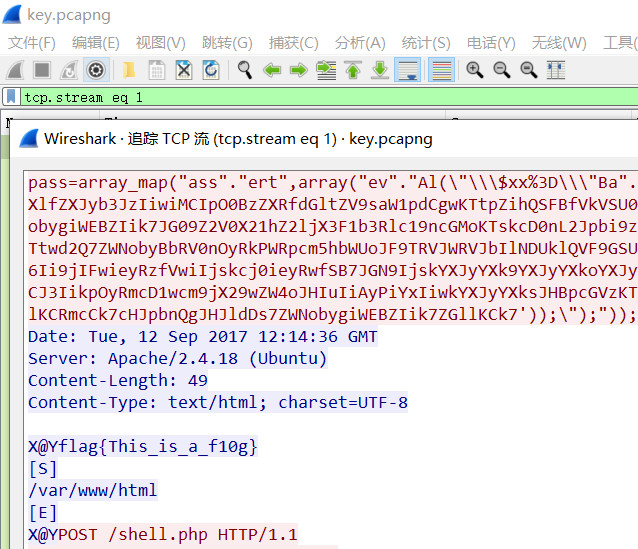The image size is (638, 549).
Task: Click the Server: Apache/2.4.18 line
Action: 177,359
